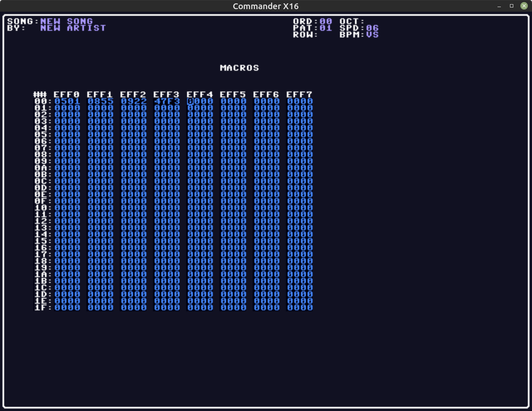
Task: Click the EFF7 column header
Action: pos(299,94)
